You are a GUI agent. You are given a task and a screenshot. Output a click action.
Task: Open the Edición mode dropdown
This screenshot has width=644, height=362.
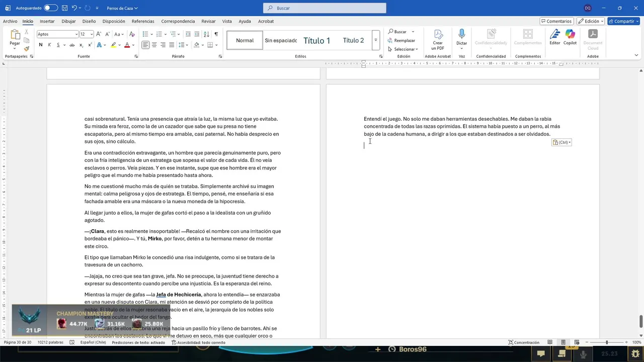click(590, 21)
